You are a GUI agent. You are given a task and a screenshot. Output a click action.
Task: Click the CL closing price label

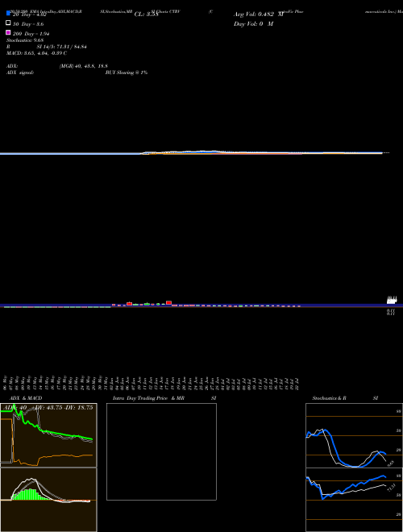146,15
